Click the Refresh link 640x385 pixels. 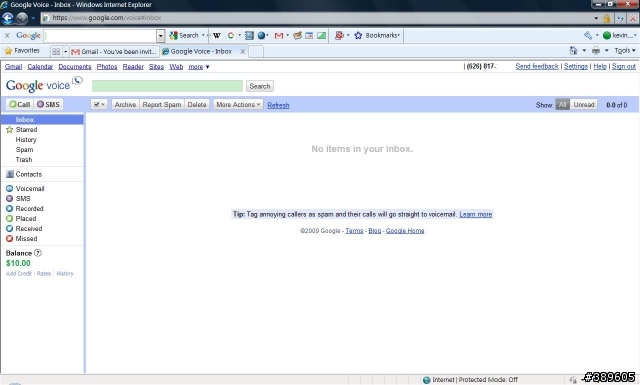278,105
